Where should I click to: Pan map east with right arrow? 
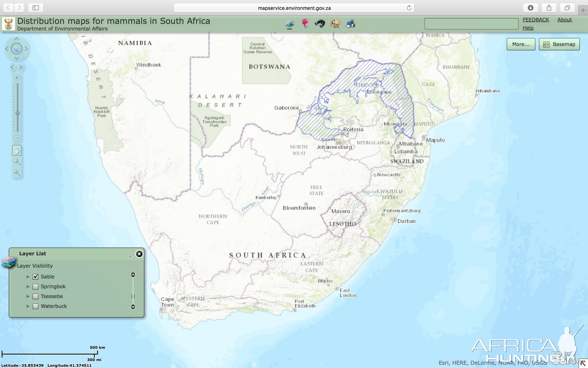26,49
